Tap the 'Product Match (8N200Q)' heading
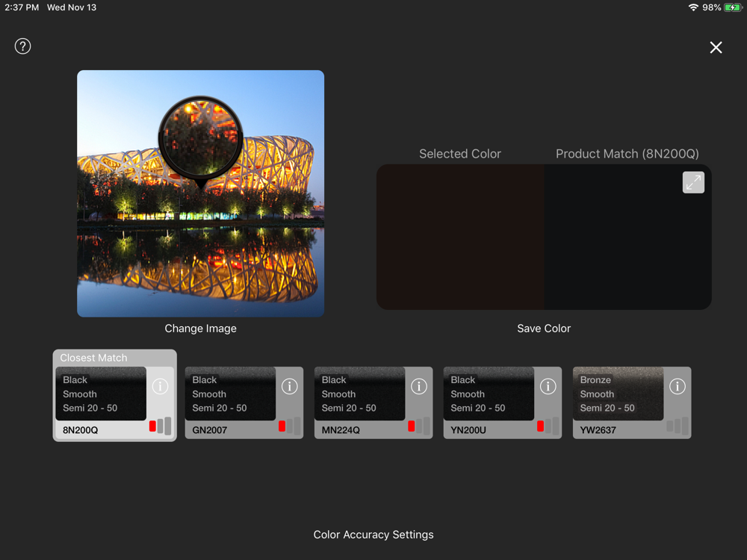747x560 pixels. click(627, 154)
